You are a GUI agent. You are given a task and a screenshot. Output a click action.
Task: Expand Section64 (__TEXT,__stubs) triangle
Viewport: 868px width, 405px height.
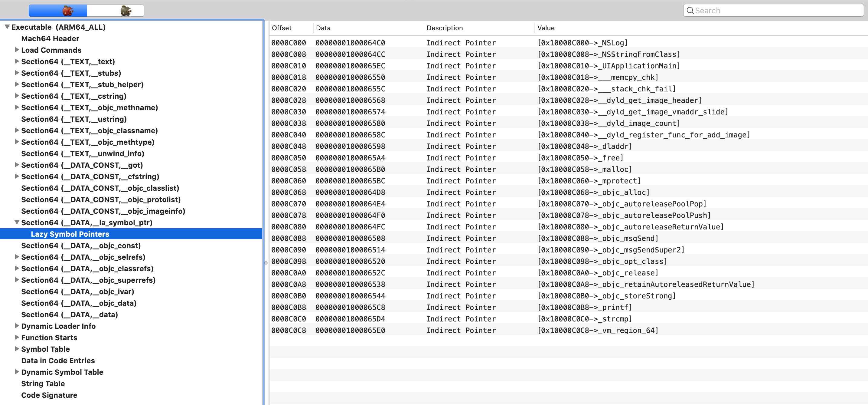click(x=17, y=73)
